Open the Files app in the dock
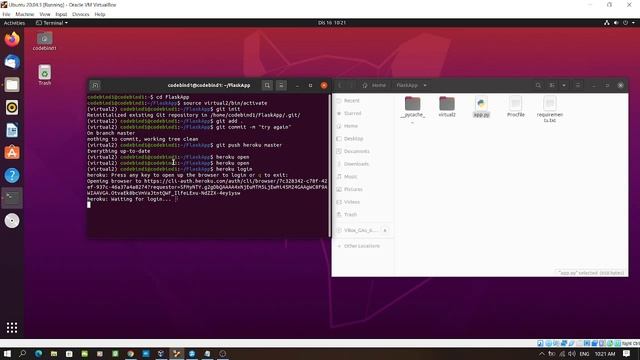The height and width of the screenshot is (360, 640). click(12, 85)
